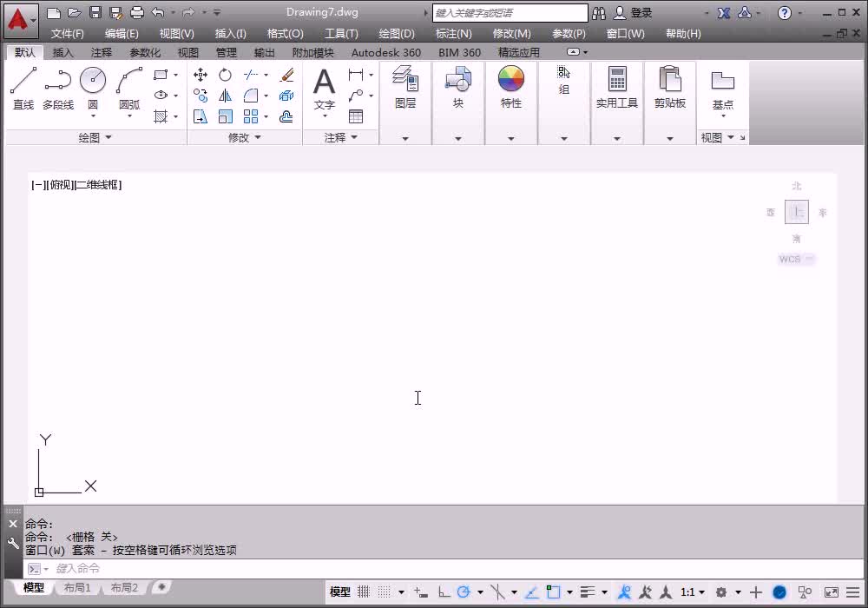Click the Mirror tool icon
Image resolution: width=868 pixels, height=608 pixels.
pyautogui.click(x=225, y=96)
